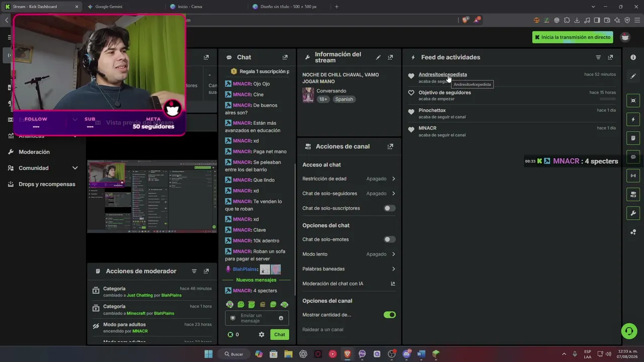Click Inicia la transmisión en directo
Viewport: 644px width, 362px height.
(x=573, y=37)
